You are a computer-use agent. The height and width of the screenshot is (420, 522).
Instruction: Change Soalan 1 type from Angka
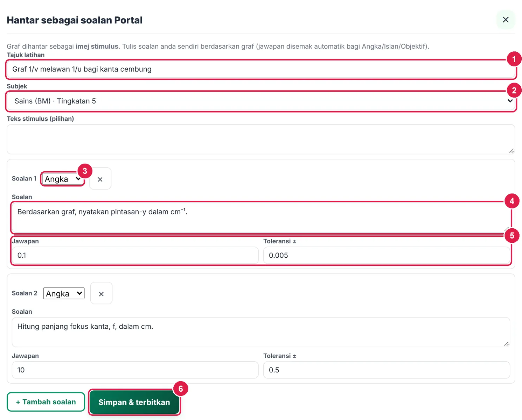tap(63, 179)
